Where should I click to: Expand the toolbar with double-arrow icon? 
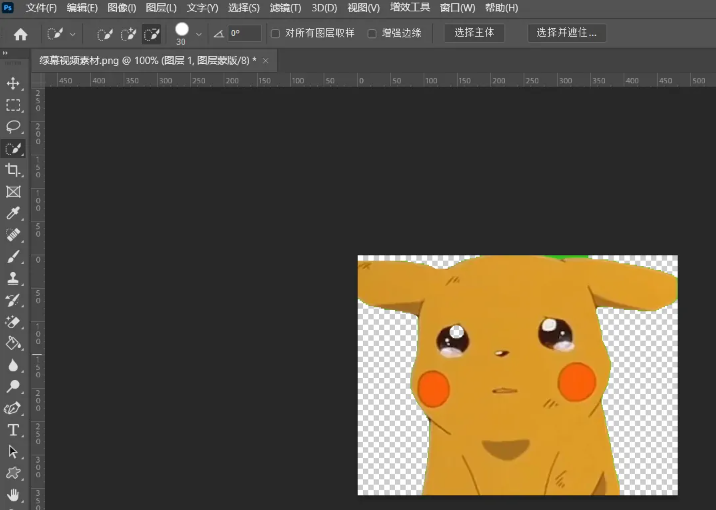(6, 54)
